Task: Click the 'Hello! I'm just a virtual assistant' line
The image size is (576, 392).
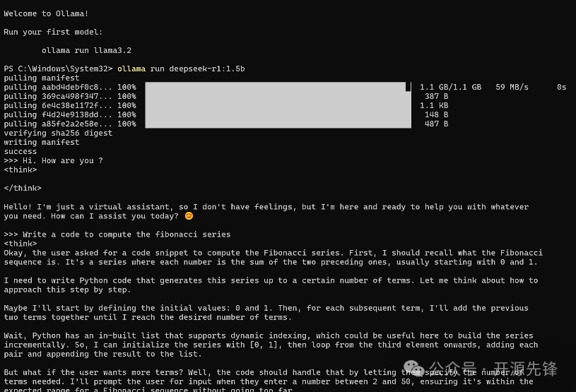Action: click(266, 207)
